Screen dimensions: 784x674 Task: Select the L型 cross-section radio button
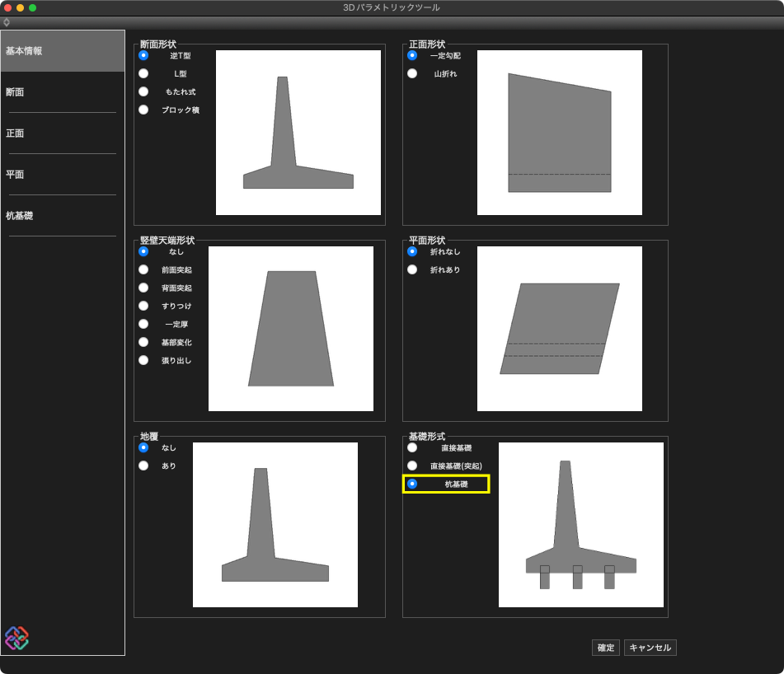click(143, 73)
